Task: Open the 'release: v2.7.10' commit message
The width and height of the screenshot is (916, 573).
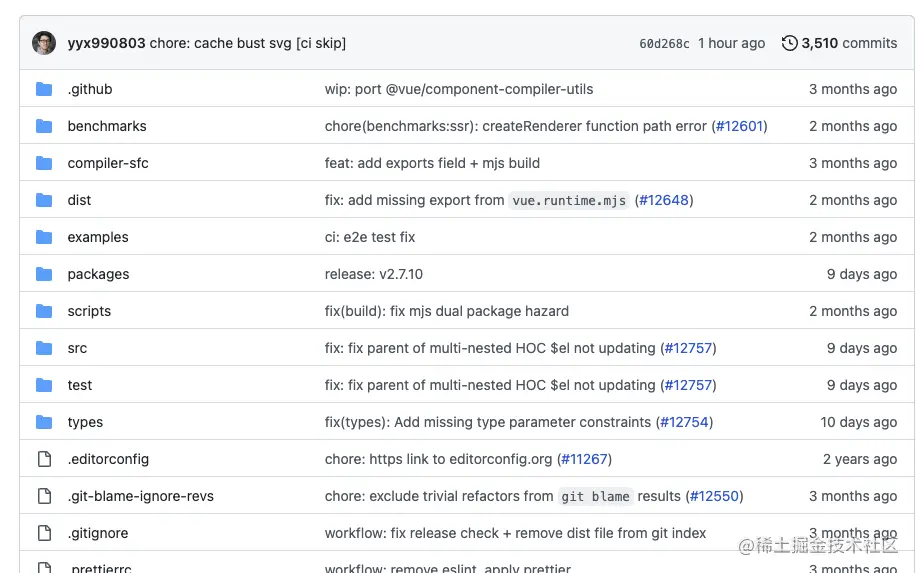Action: coord(373,274)
